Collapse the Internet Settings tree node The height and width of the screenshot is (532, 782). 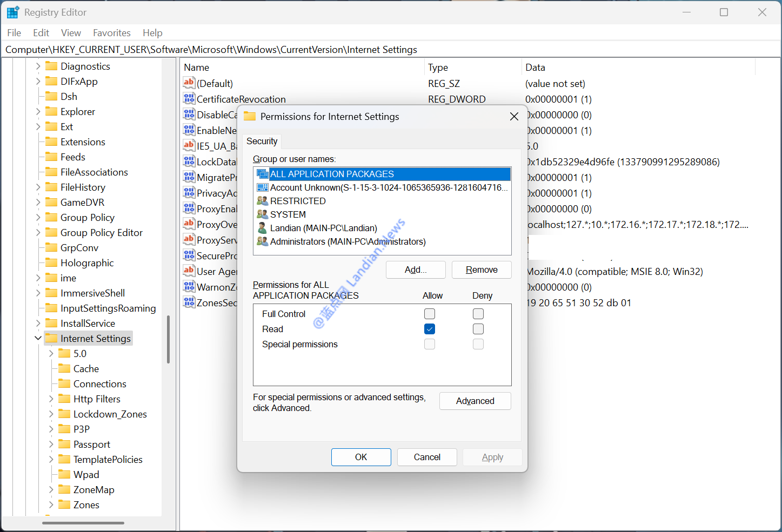tap(38, 338)
